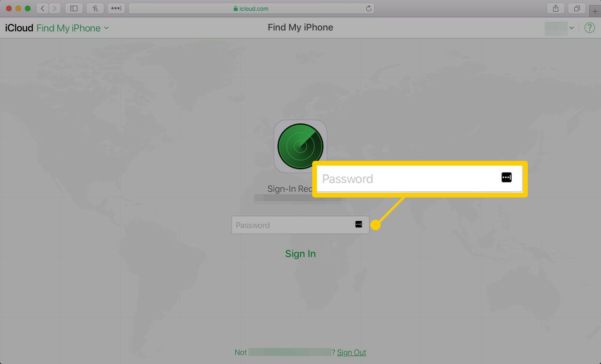The height and width of the screenshot is (364, 601).
Task: Toggle the Safari sidebar button
Action: [x=74, y=8]
